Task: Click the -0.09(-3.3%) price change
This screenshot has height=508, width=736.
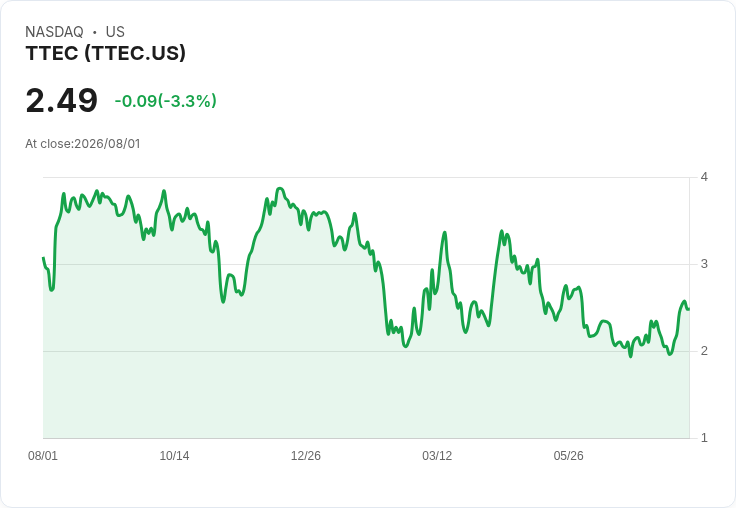Action: (166, 101)
